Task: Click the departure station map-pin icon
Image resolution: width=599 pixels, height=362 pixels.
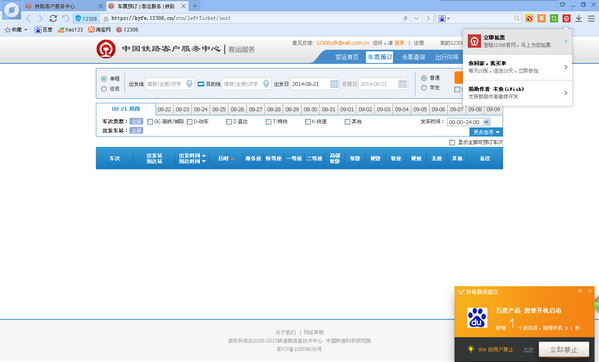Action: click(x=189, y=84)
